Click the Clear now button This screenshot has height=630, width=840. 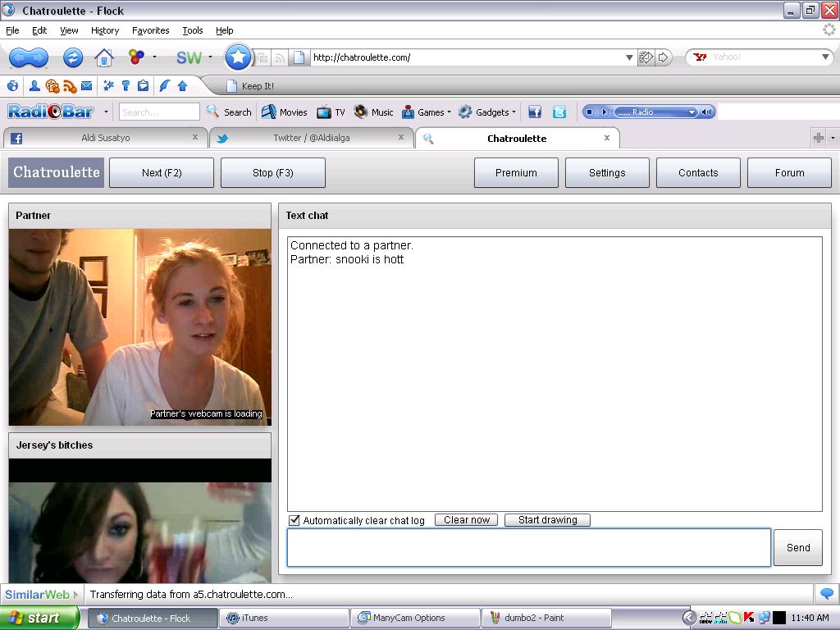point(466,519)
